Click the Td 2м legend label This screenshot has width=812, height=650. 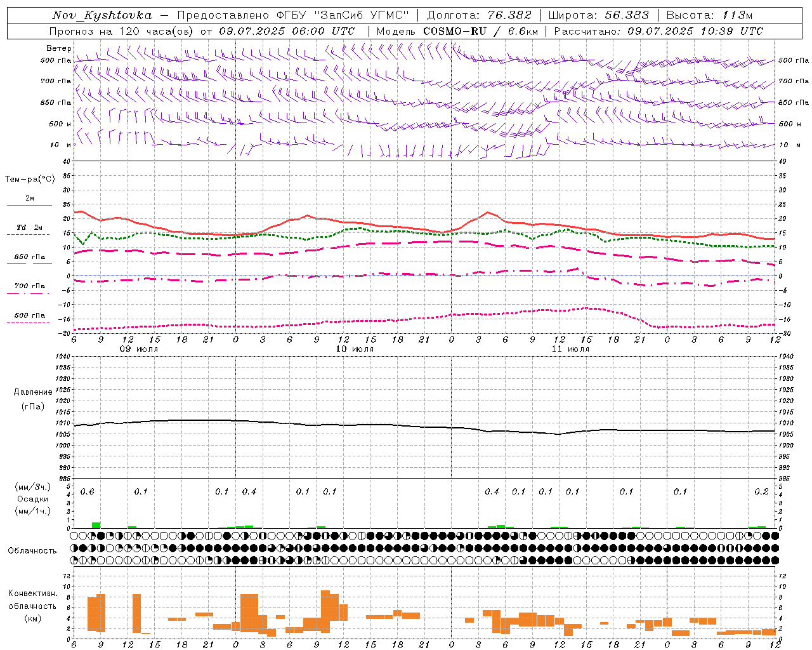click(30, 227)
